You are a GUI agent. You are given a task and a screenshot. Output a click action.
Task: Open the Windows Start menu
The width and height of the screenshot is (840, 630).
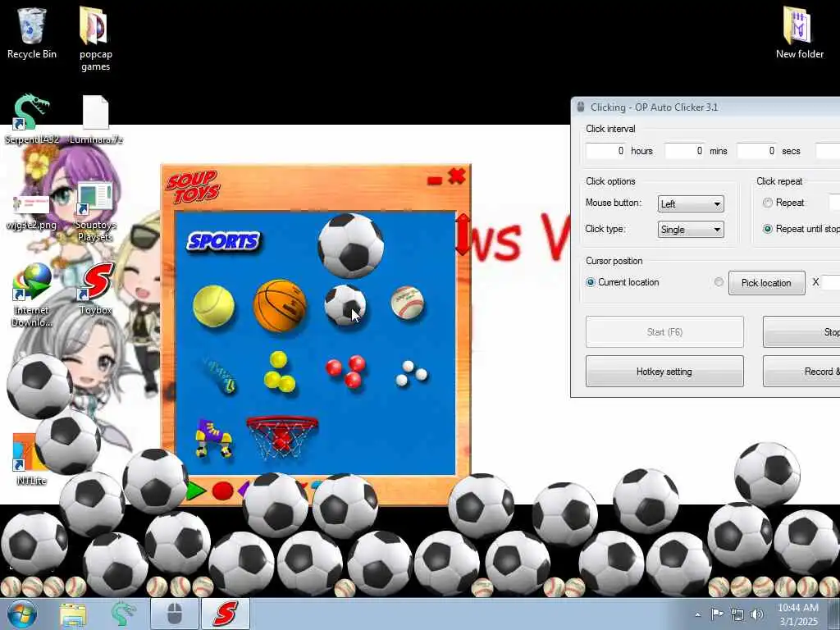point(21,614)
